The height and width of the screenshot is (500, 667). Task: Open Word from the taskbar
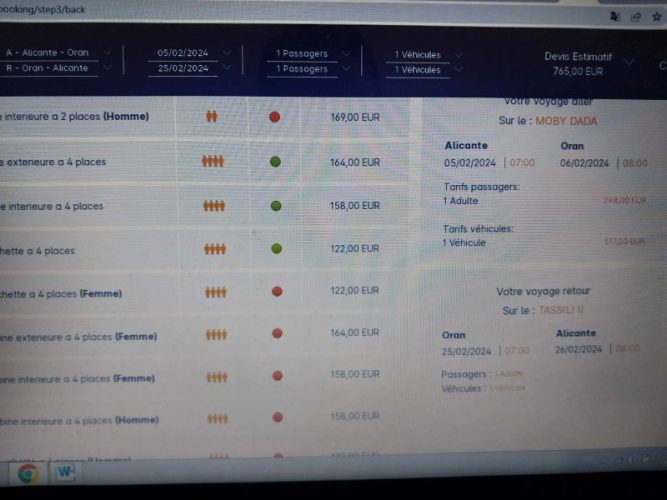click(x=65, y=472)
